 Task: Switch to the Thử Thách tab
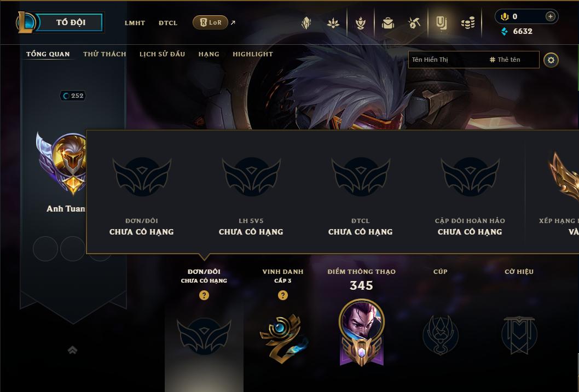tap(105, 54)
